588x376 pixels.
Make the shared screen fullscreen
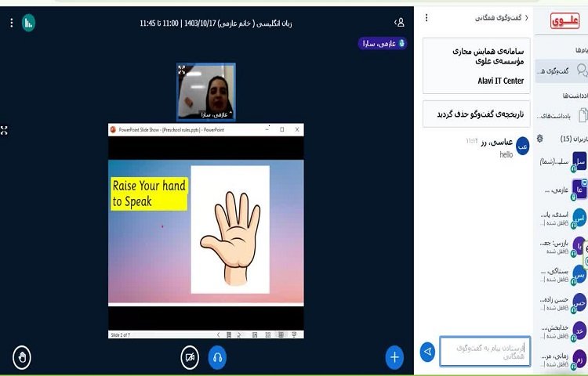coord(5,130)
